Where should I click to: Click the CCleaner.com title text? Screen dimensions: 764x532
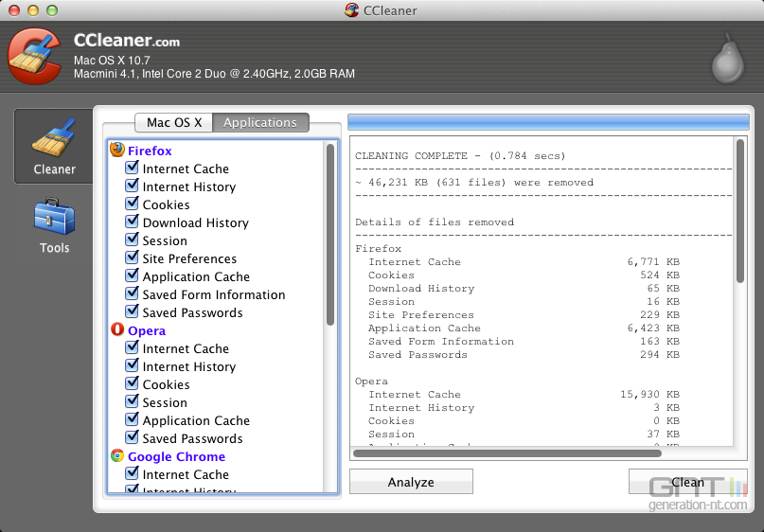(127, 41)
